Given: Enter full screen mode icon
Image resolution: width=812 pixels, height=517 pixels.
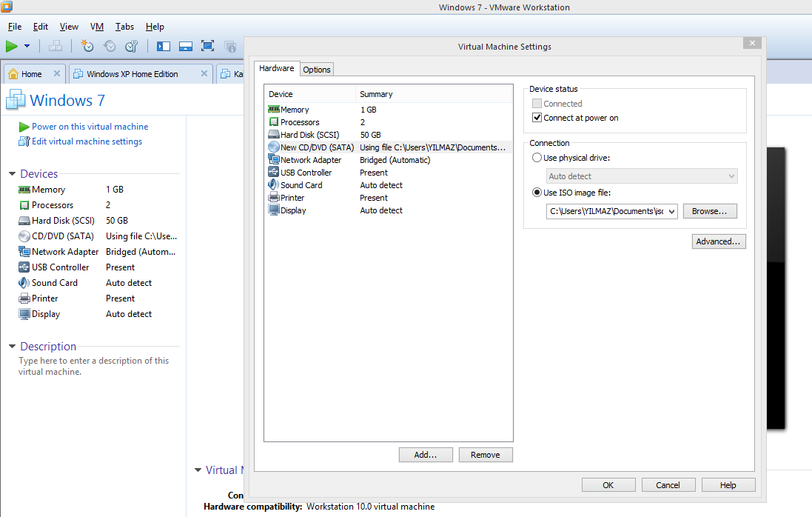Looking at the screenshot, I should (208, 47).
